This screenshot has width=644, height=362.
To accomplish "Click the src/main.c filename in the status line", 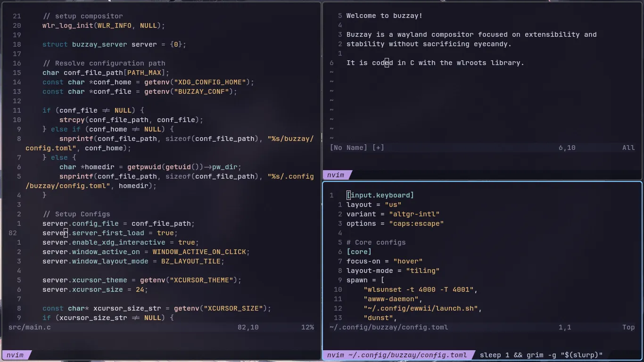I will [30, 327].
